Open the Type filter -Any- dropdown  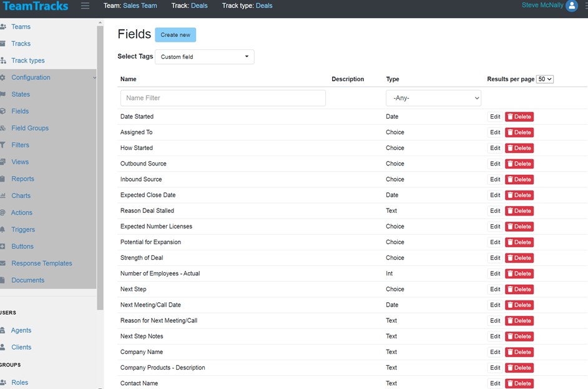[x=433, y=98]
